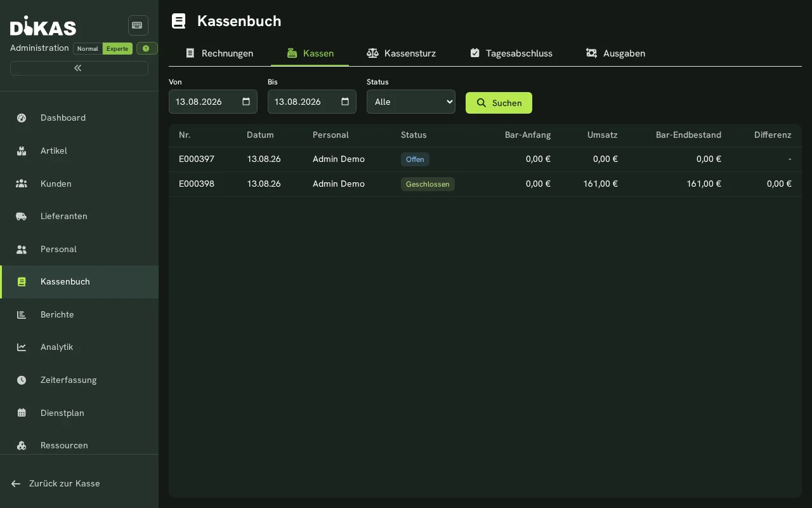Click the Personal people icon
Viewport: 812px width, 508px height.
(22, 249)
